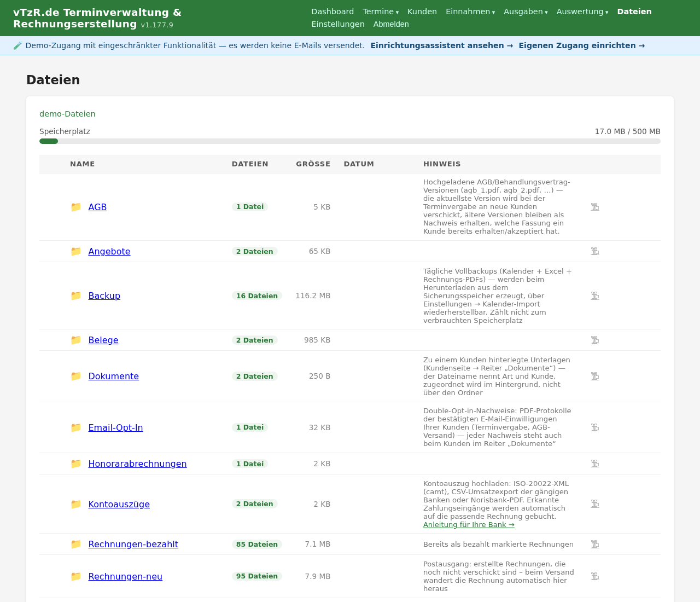The image size is (700, 602).
Task: Open the Rechnungen-bezahlt folder
Action: point(133,544)
